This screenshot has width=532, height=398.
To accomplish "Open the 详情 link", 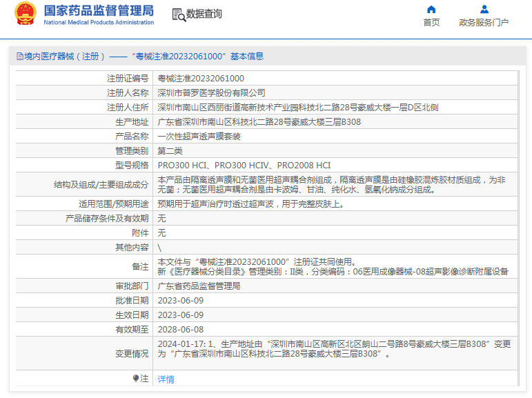I will (166, 379).
